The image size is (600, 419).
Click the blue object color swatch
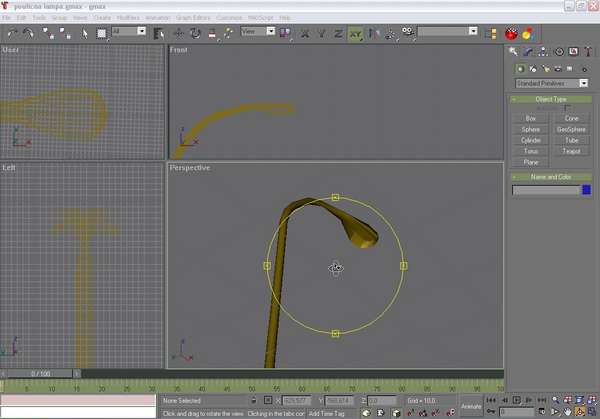(586, 190)
